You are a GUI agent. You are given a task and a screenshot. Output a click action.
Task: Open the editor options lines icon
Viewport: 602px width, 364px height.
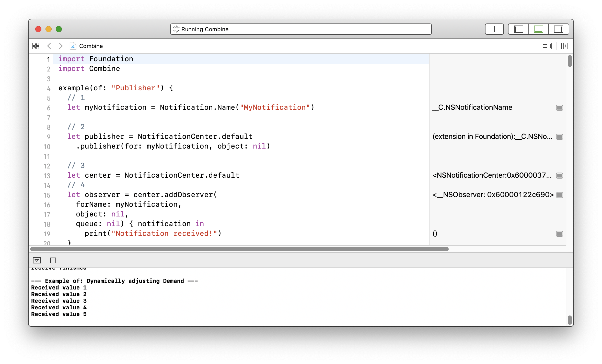tap(547, 46)
